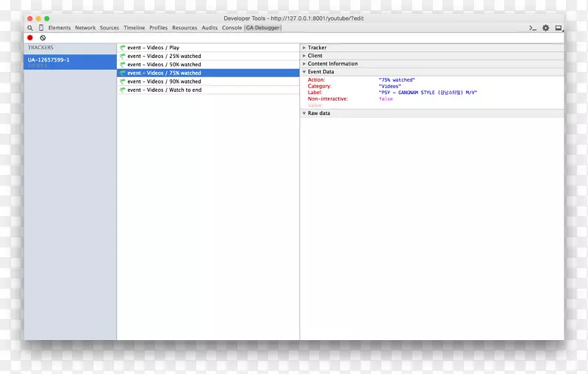Click the Category value "Videos"
This screenshot has height=374, width=588.
coord(390,86)
